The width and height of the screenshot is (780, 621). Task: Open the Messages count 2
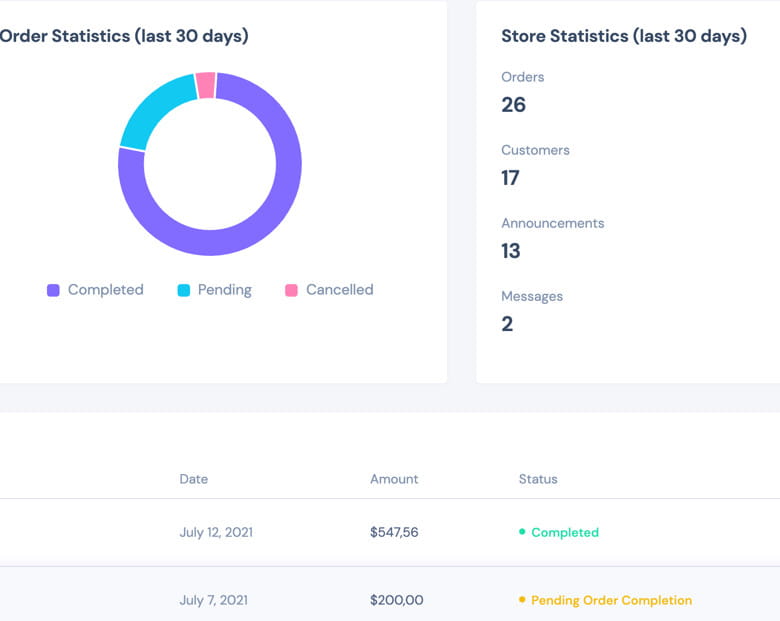point(507,324)
